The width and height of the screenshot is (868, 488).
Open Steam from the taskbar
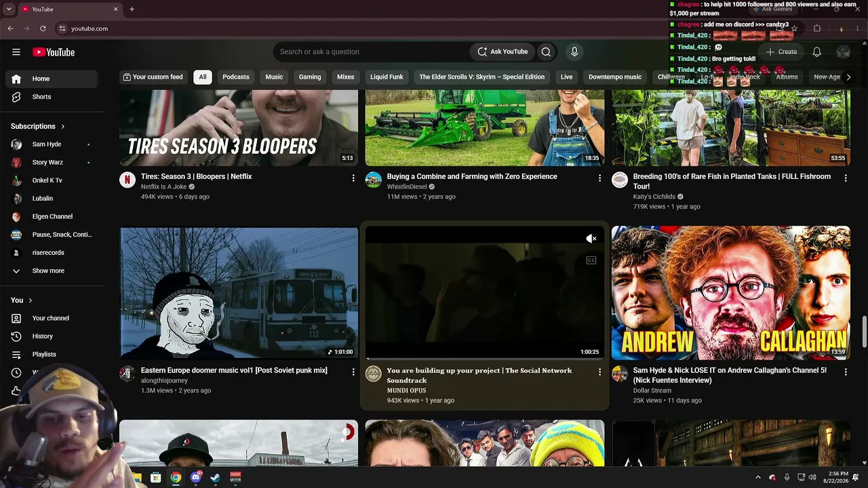[216, 477]
